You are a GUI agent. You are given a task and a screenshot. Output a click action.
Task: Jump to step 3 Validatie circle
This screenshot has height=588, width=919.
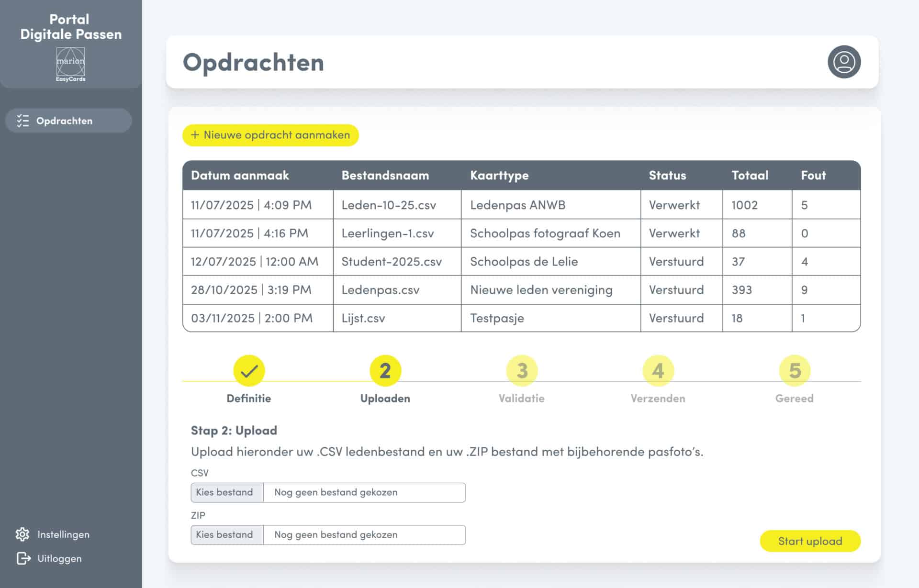point(522,371)
